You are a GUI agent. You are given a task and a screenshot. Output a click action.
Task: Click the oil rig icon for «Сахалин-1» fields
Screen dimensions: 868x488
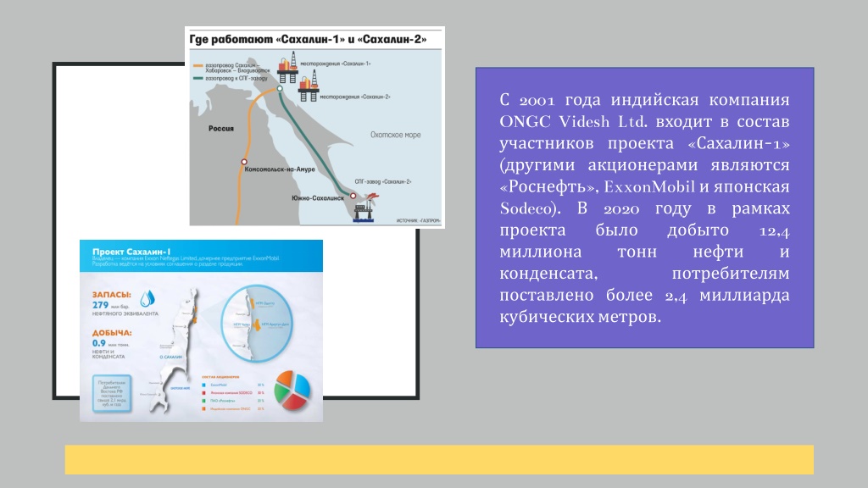click(x=288, y=67)
